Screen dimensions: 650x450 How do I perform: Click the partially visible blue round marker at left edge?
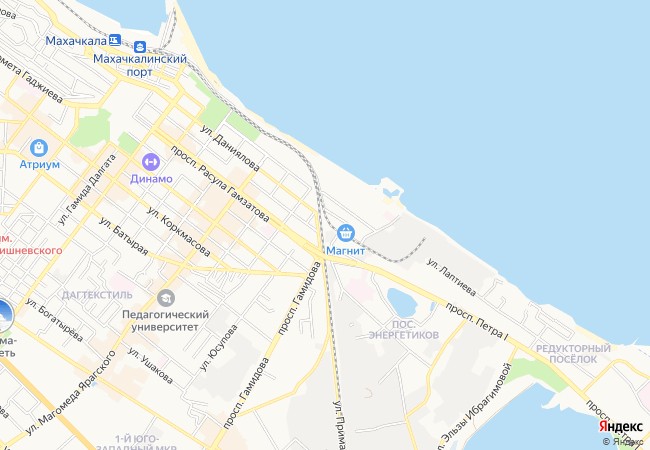tap(6, 316)
